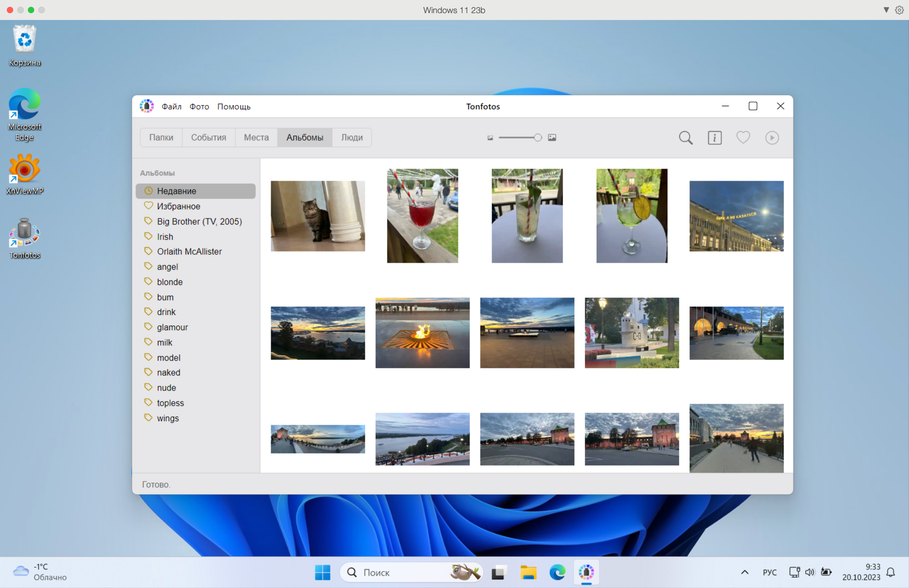The height and width of the screenshot is (588, 909).
Task: Toggle the favorite heart icon in toolbar
Action: (743, 138)
